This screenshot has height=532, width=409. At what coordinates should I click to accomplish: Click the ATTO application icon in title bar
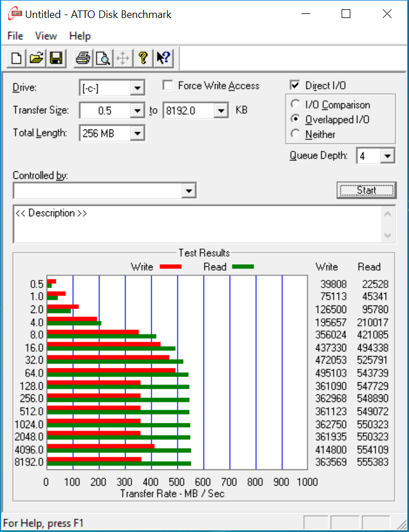[15, 14]
